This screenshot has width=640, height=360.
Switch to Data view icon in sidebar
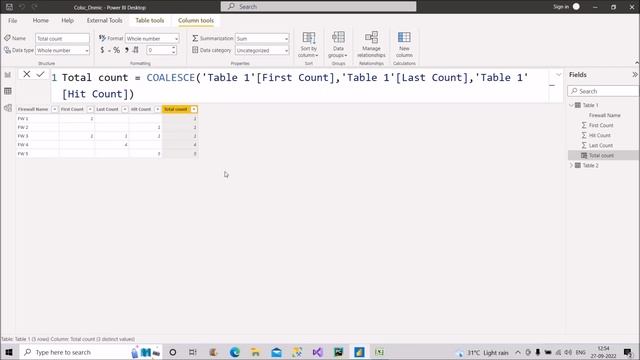pos(8,91)
